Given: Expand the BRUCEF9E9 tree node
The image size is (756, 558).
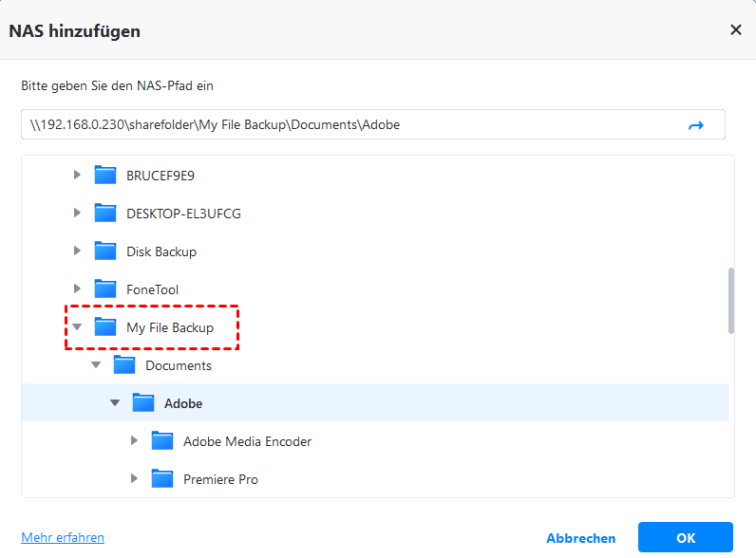Looking at the screenshot, I should pos(78,176).
